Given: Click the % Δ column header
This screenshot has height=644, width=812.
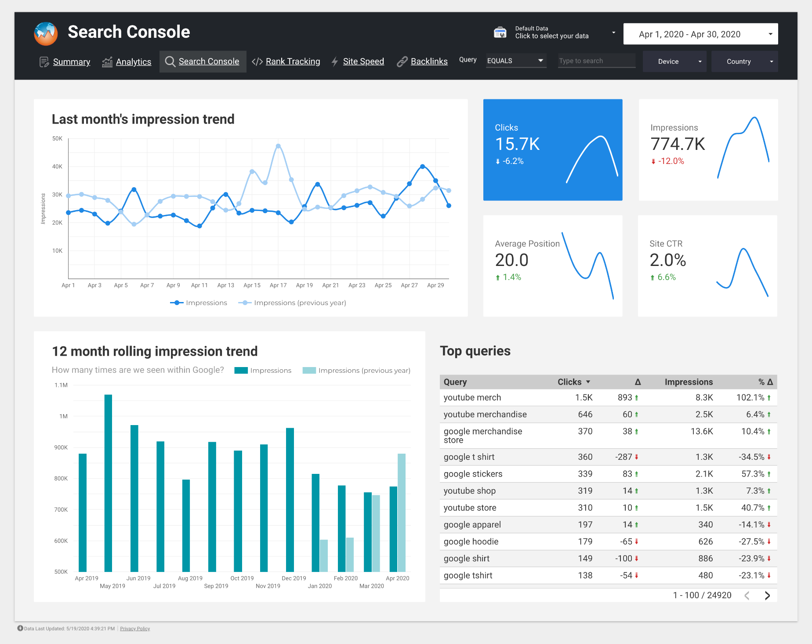Looking at the screenshot, I should (x=765, y=382).
